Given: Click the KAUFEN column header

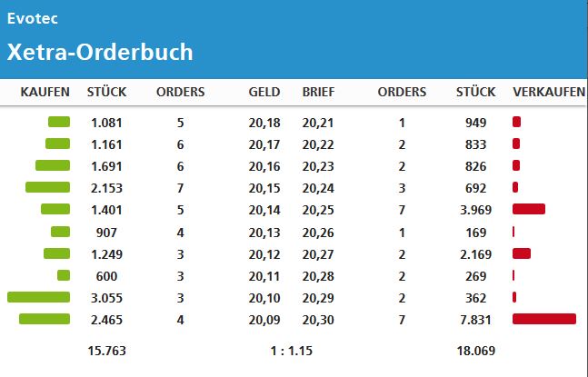Looking at the screenshot, I should [x=45, y=92].
